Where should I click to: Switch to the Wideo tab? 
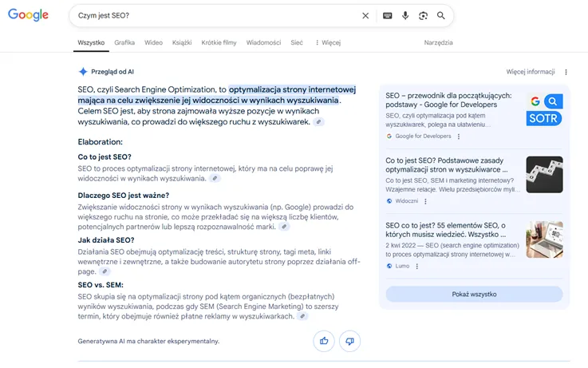click(x=154, y=42)
